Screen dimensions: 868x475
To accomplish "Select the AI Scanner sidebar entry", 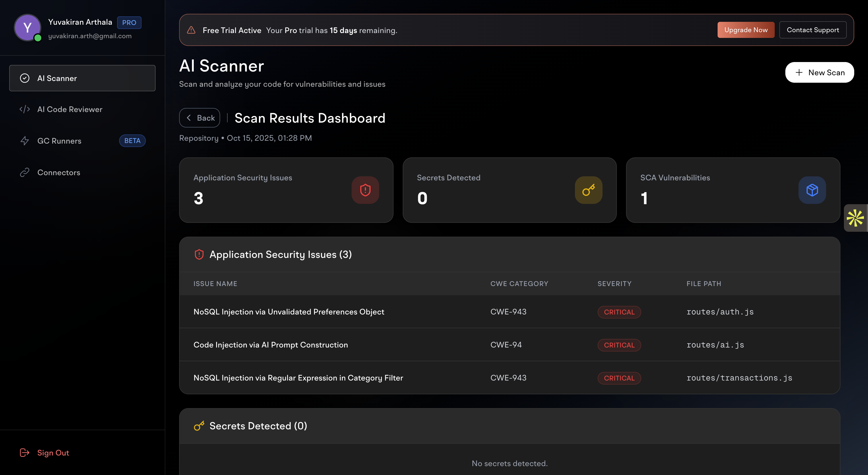I will click(x=57, y=78).
